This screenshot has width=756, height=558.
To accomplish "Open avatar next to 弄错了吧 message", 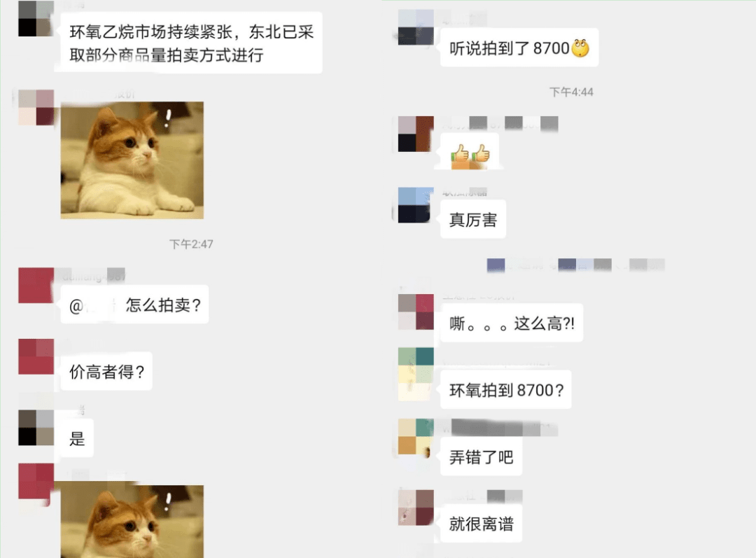I will point(416,436).
